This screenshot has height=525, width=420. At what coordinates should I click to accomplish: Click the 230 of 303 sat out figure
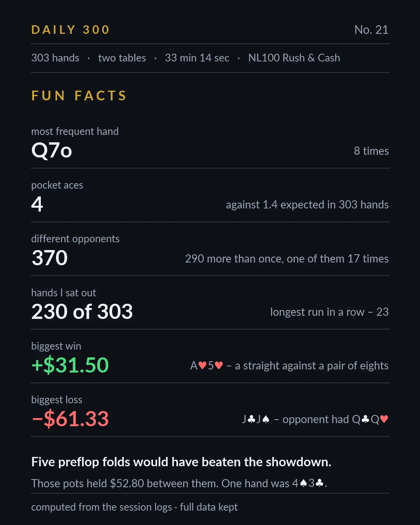(82, 311)
